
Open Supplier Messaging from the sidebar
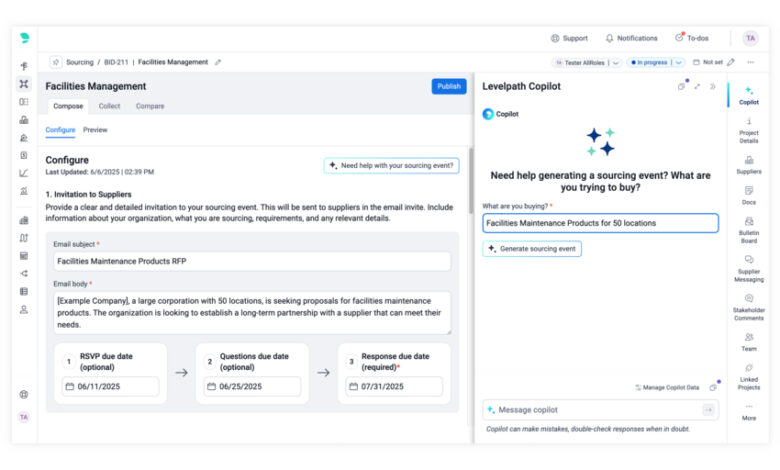pos(748,265)
